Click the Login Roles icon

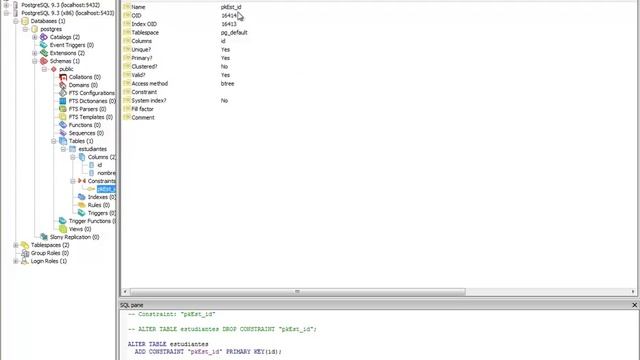tap(25, 261)
